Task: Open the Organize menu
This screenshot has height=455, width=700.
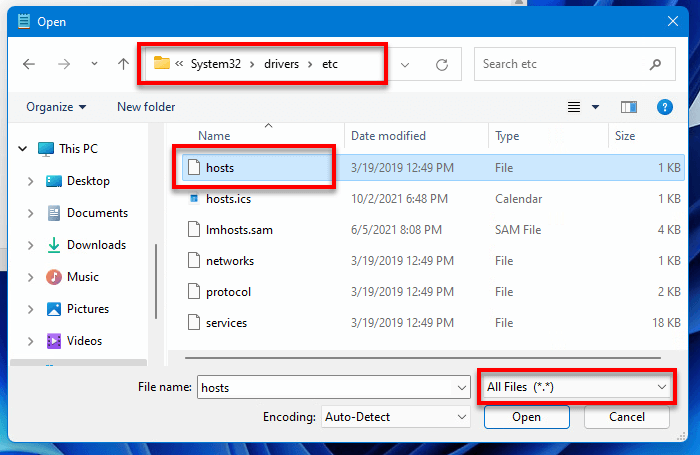Action: click(56, 107)
